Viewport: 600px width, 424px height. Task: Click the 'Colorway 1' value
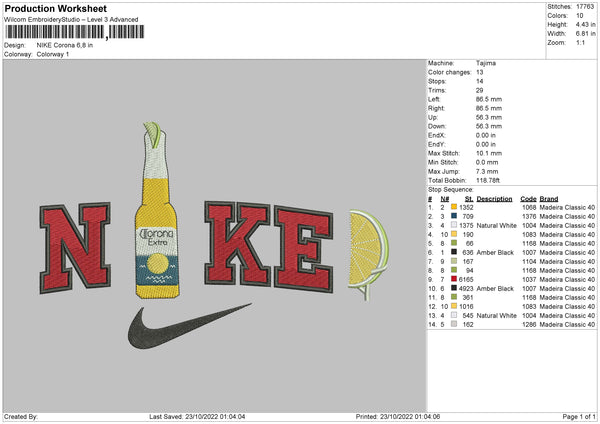point(53,54)
